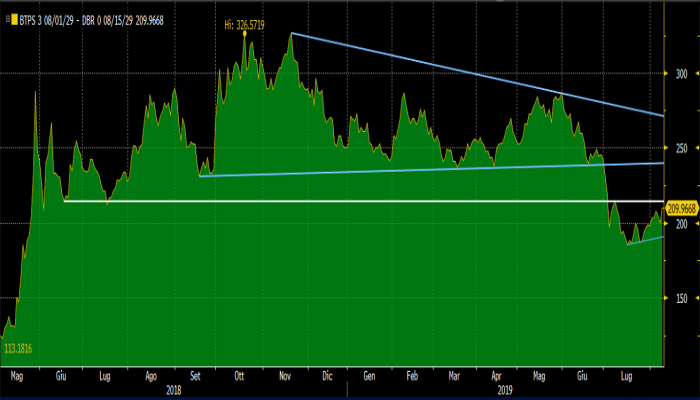Click the 300 y-axis tick label
Image resolution: width=700 pixels, height=400 pixels.
681,74
